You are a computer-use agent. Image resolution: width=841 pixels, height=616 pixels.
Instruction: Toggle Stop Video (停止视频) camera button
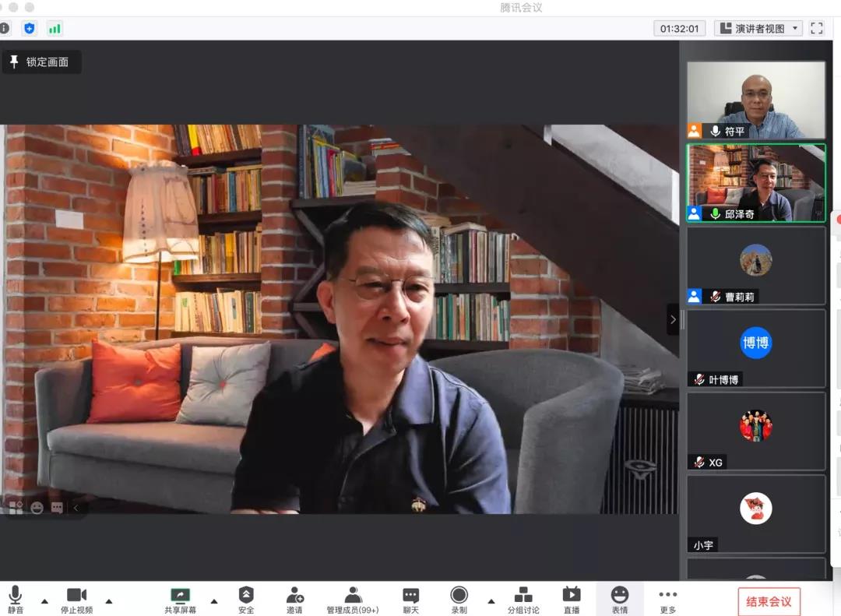(76, 596)
